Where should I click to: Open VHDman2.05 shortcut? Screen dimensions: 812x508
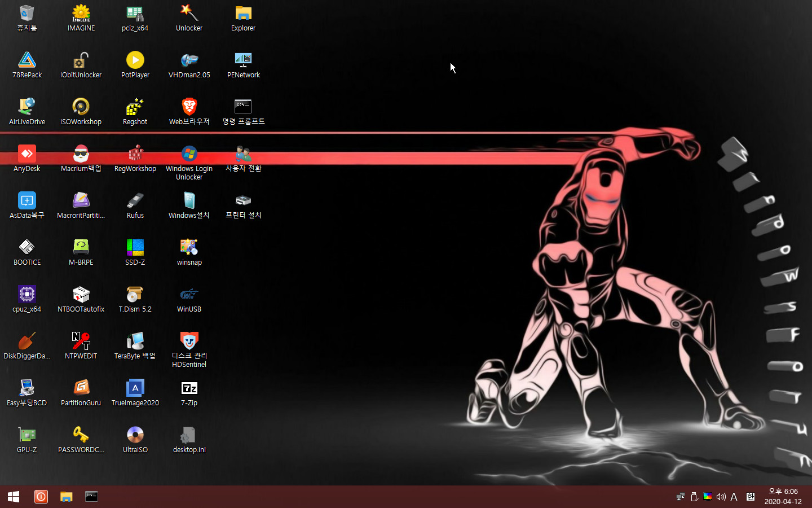pos(189,65)
